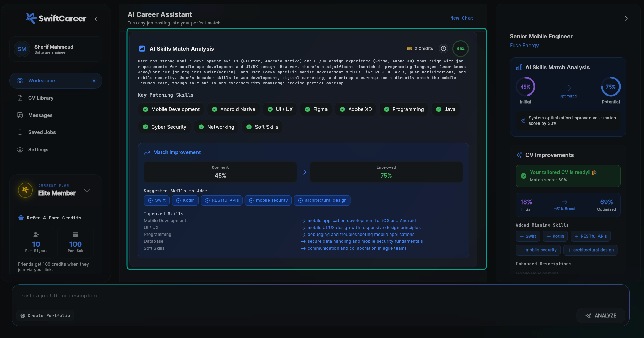The image size is (644, 338).
Task: Start a New Chat
Action: (457, 18)
